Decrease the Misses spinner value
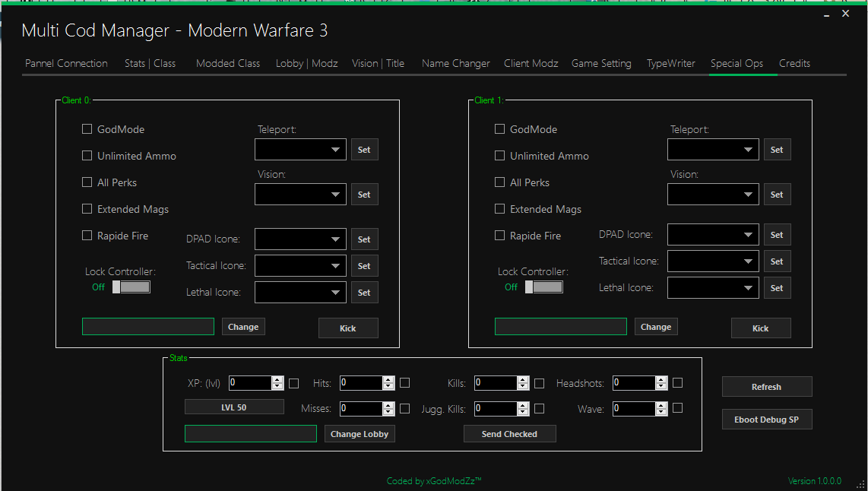 pyautogui.click(x=388, y=412)
